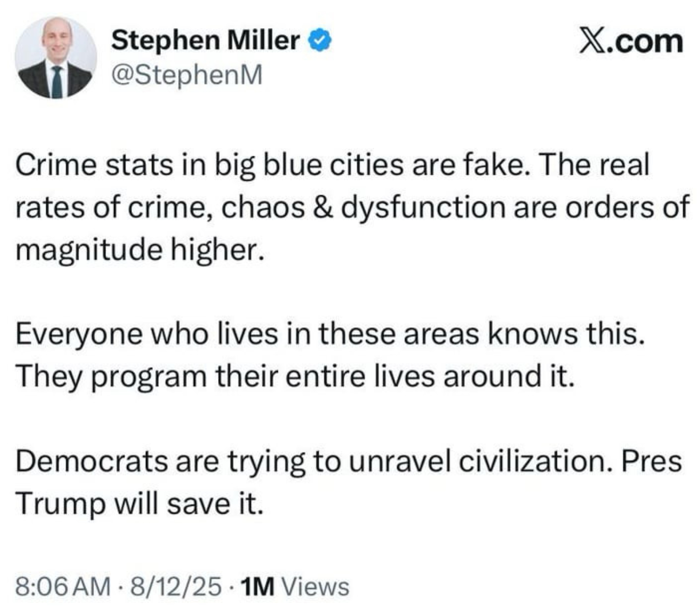Click the bold "1M" view count number
Image resolution: width=700 pixels, height=608 pixels.
pos(258,586)
